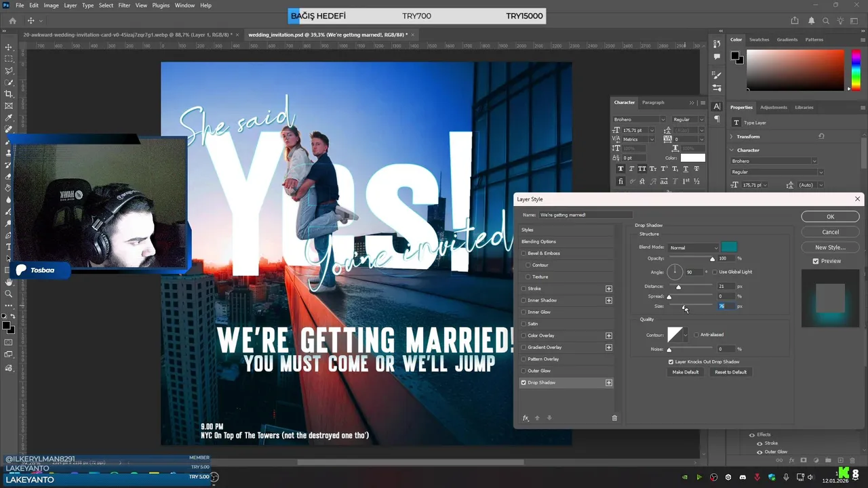Add another Gradient Overlay with plus icon
The image size is (868, 488).
point(609,348)
